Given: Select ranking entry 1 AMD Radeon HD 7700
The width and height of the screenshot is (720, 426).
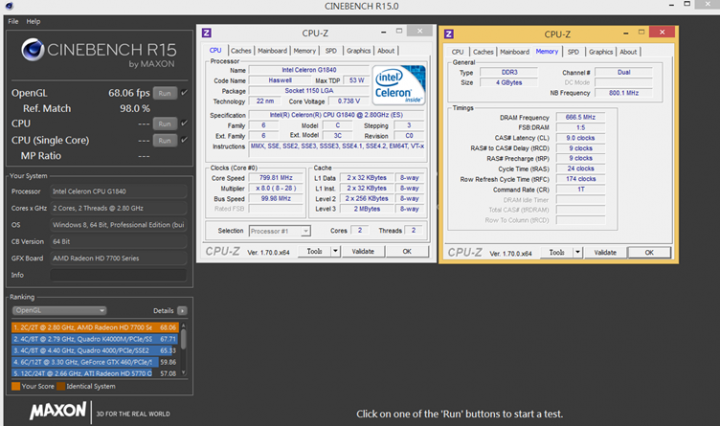Looking at the screenshot, I should [x=95, y=327].
